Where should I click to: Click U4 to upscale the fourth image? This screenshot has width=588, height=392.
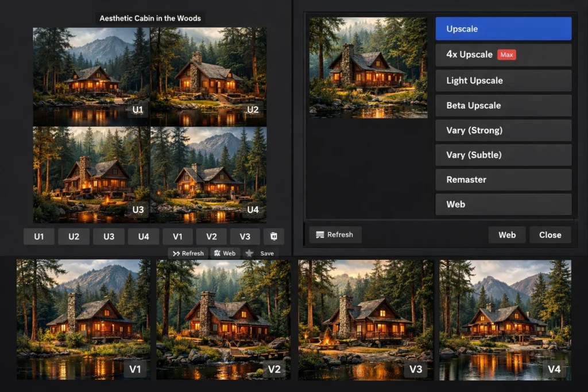142,236
